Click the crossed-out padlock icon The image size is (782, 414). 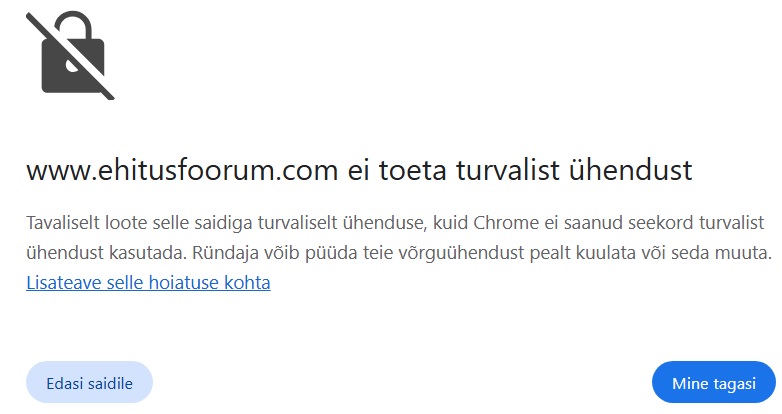[x=70, y=57]
